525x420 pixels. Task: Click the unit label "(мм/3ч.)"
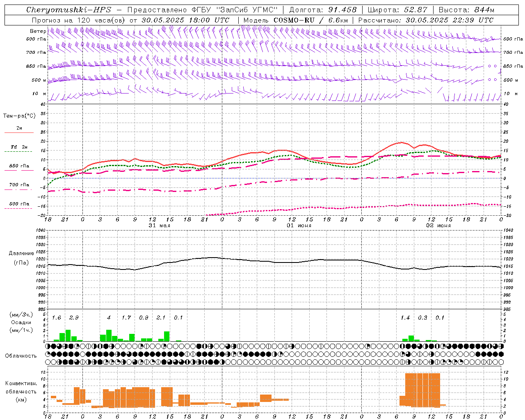click(x=21, y=315)
